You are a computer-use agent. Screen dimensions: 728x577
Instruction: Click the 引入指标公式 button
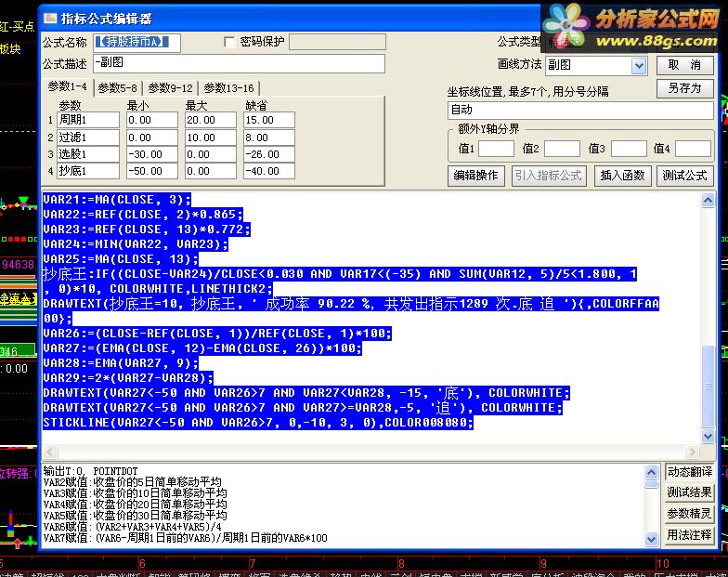[x=548, y=176]
